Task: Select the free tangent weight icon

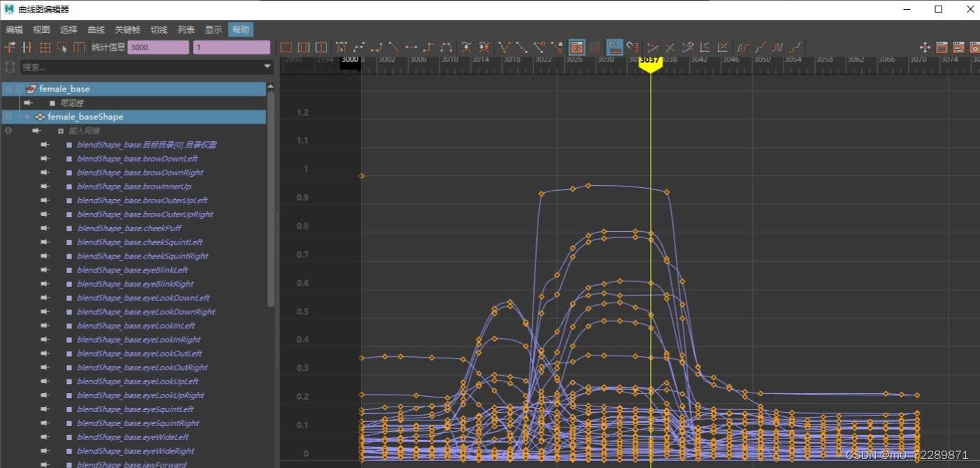Action: click(539, 47)
